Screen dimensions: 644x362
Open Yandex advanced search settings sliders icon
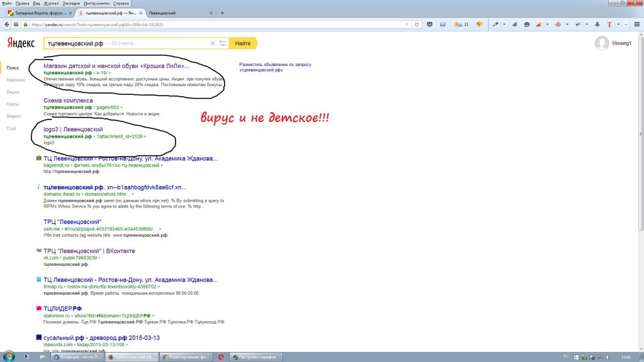(223, 43)
